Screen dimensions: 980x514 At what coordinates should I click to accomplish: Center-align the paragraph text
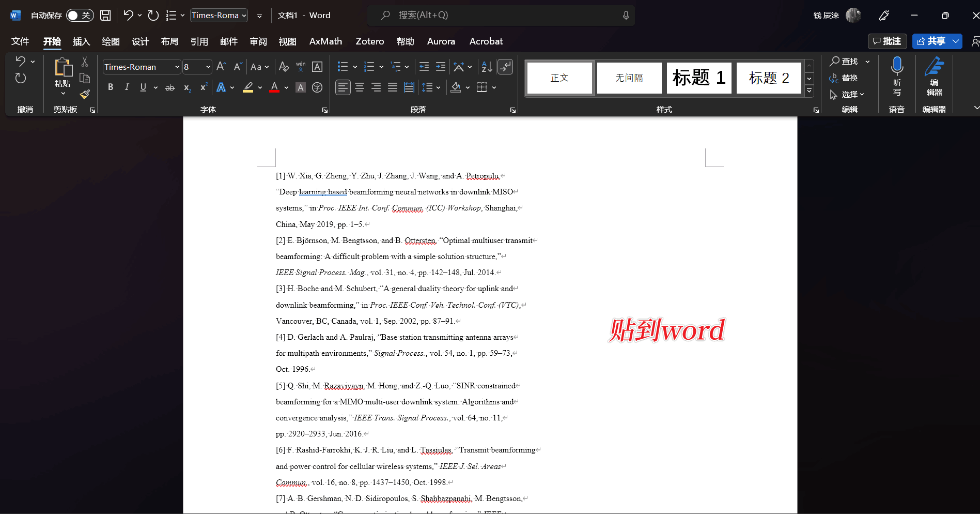pos(360,88)
